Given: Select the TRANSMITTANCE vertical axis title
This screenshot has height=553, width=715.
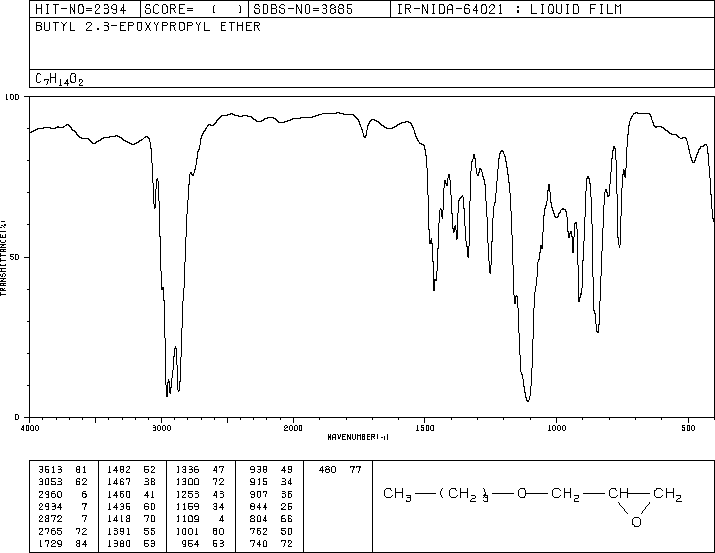Looking at the screenshot, I should click(x=4, y=257).
